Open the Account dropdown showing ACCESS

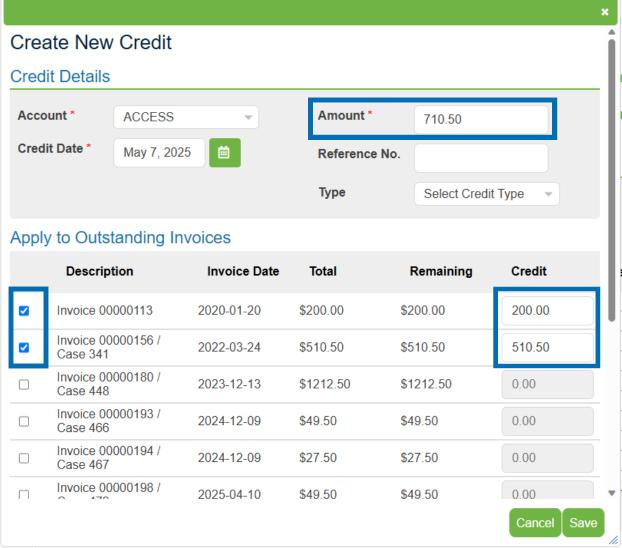185,117
